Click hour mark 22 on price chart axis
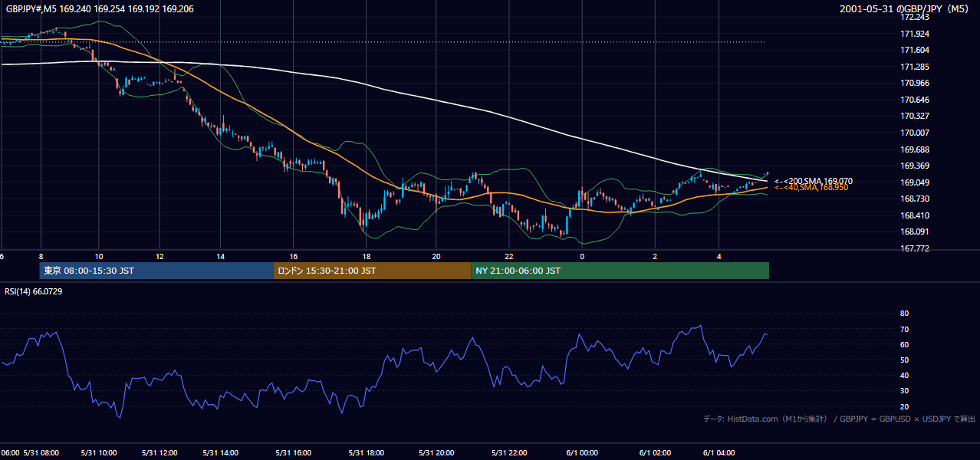980x460 pixels. coord(509,256)
